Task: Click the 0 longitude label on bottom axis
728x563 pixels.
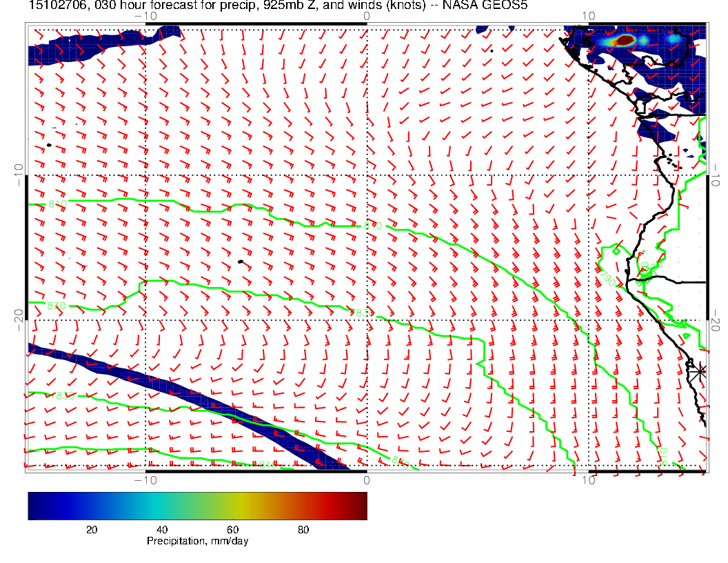Action: click(x=367, y=480)
